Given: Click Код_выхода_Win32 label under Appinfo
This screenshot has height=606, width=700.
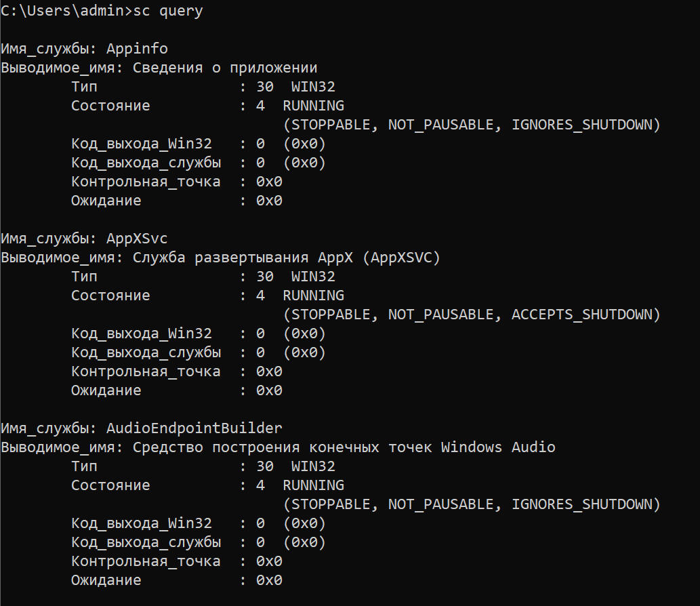Looking at the screenshot, I should click(x=141, y=144).
